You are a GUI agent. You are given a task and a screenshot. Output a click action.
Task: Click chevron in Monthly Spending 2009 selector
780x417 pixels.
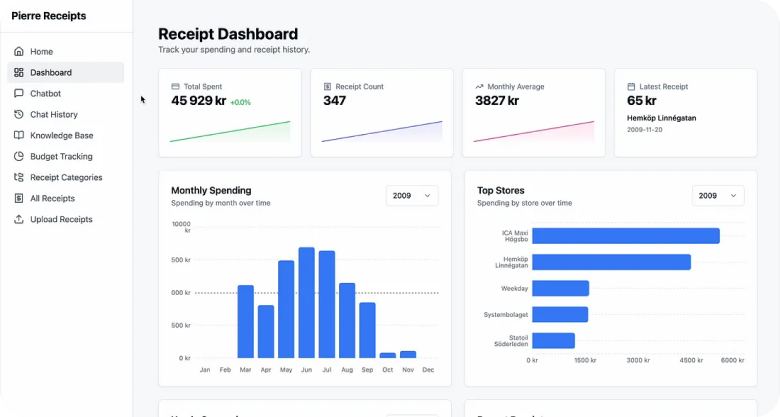pos(427,196)
